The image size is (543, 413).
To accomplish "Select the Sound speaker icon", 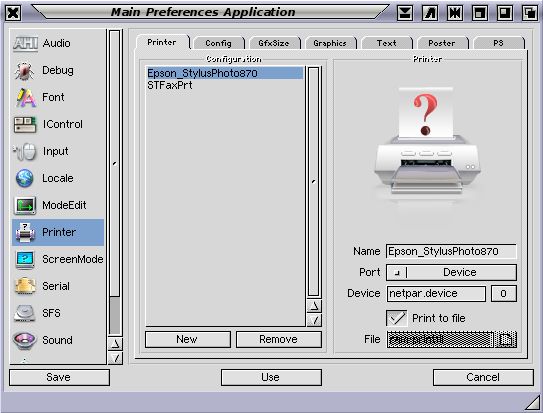I will click(x=25, y=340).
